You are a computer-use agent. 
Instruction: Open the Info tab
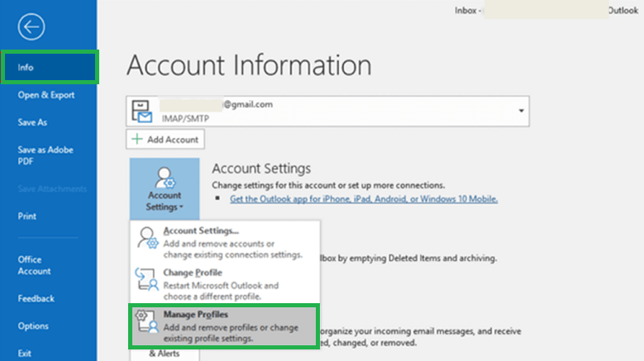click(x=50, y=67)
